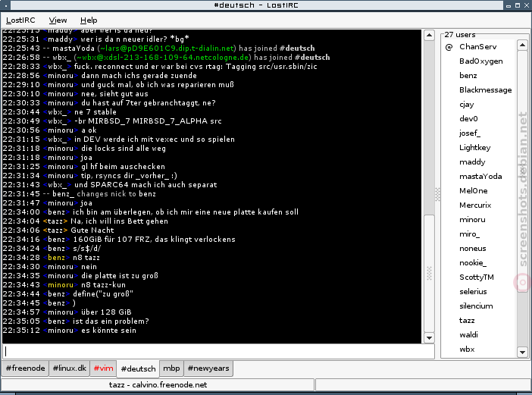Click chat scrollbar down arrow
This screenshot has width=532, height=395.
point(429,337)
